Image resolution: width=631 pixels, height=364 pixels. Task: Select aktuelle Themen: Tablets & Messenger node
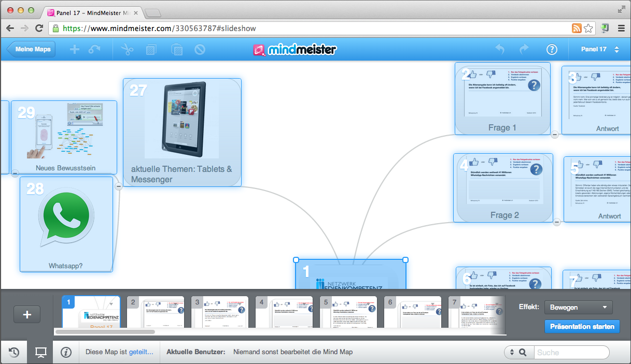182,133
